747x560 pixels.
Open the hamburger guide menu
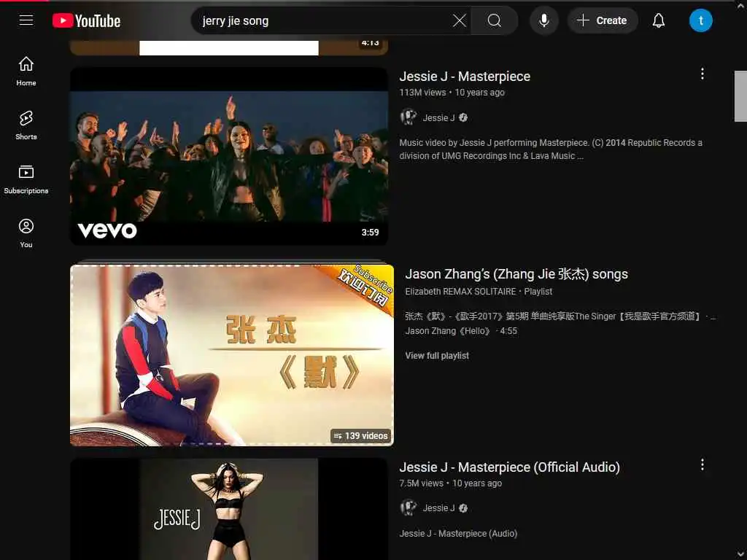(26, 20)
